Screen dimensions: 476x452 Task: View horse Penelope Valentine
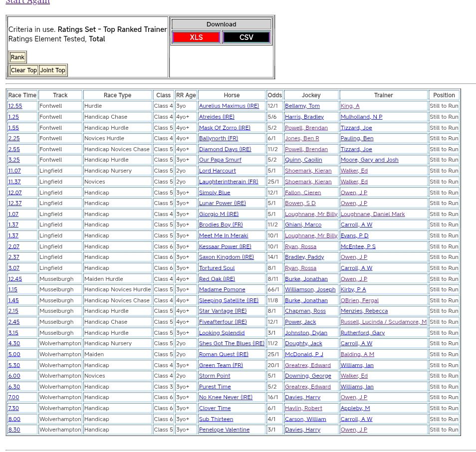(224, 430)
